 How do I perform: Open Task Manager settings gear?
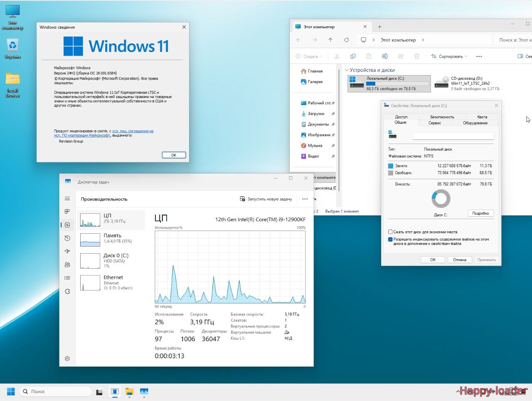(67, 359)
